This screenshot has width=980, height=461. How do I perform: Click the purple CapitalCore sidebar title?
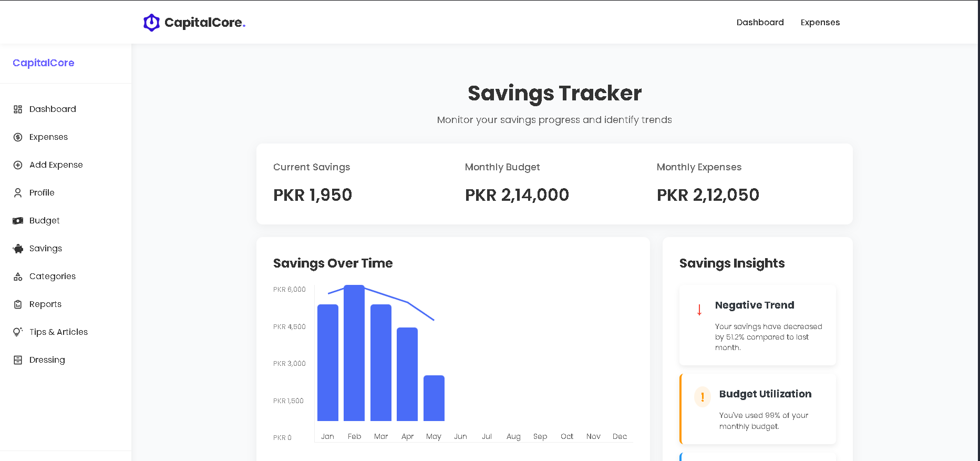click(x=44, y=63)
